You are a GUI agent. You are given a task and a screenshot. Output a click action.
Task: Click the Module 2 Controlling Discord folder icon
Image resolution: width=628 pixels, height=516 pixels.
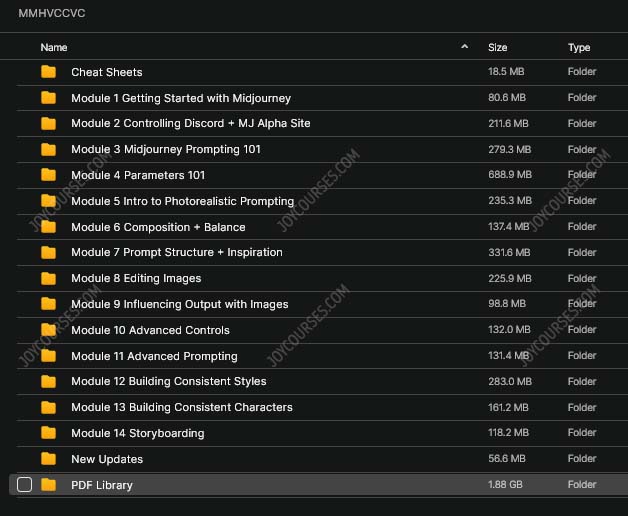pyautogui.click(x=48, y=123)
